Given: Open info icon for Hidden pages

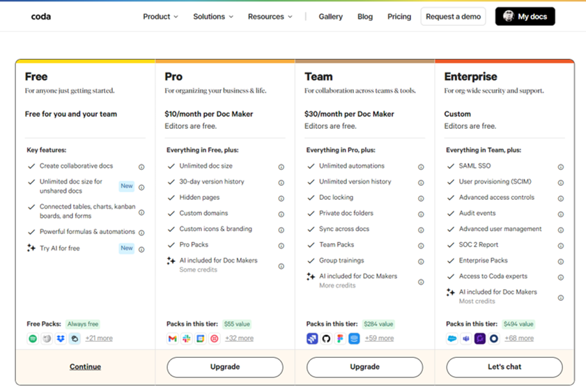Looking at the screenshot, I should [282, 198].
